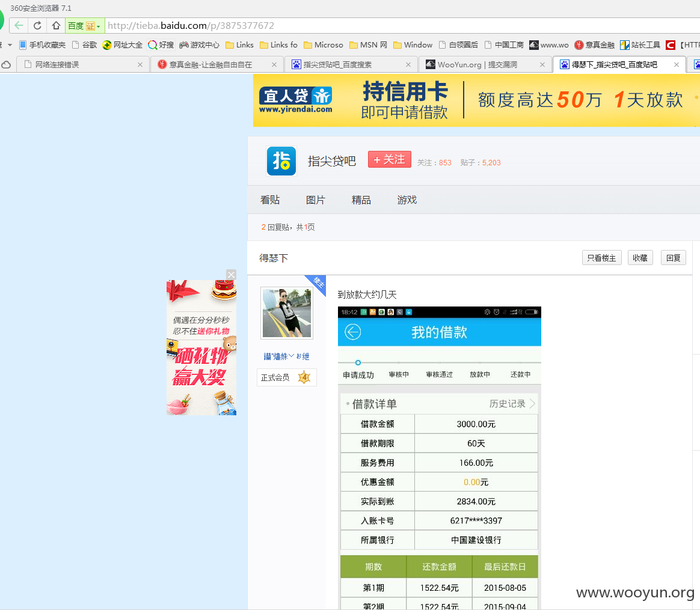
Task: Open 网址大全 bookmark
Action: tap(123, 44)
